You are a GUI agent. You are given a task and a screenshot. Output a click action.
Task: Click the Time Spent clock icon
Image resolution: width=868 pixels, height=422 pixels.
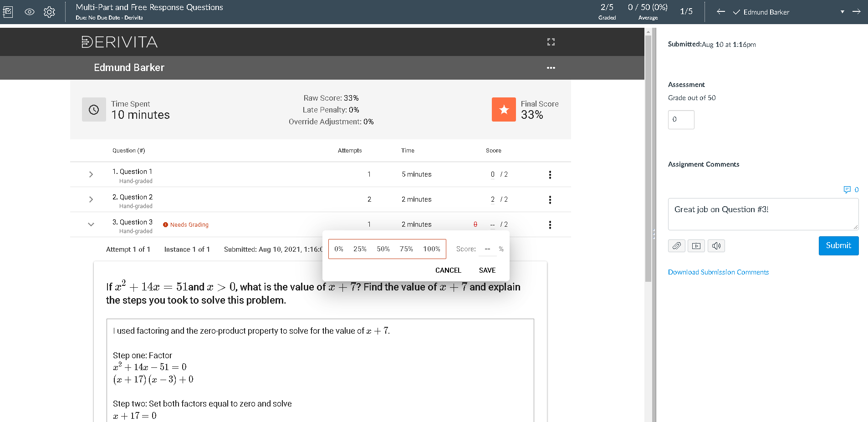coord(94,110)
